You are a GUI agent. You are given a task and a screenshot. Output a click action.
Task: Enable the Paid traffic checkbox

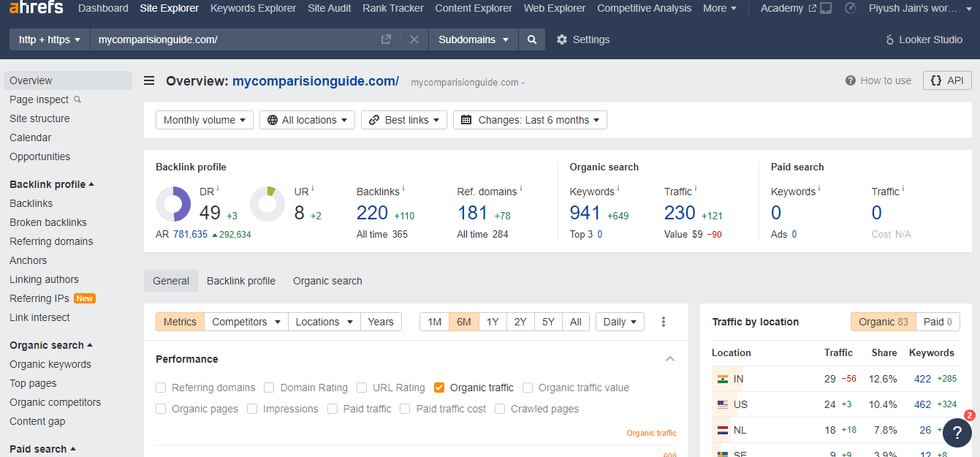(x=333, y=409)
